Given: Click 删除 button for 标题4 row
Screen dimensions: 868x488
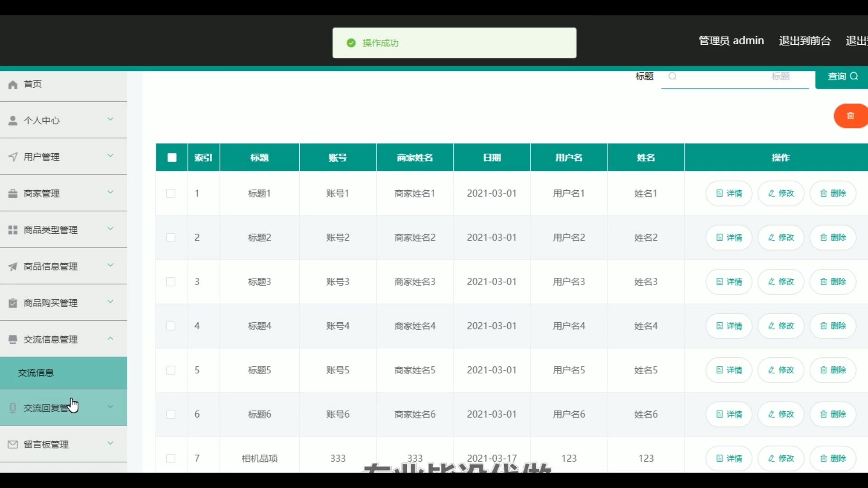Looking at the screenshot, I should click(x=833, y=326).
